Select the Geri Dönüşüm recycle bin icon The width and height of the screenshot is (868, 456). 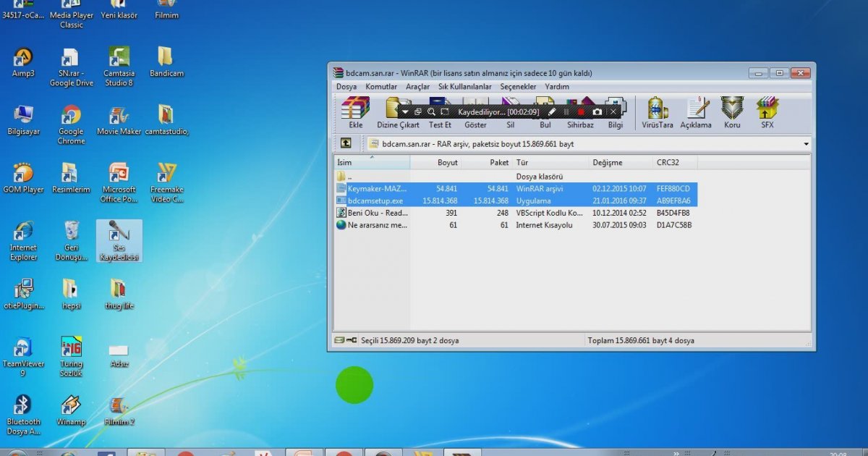coord(71,242)
